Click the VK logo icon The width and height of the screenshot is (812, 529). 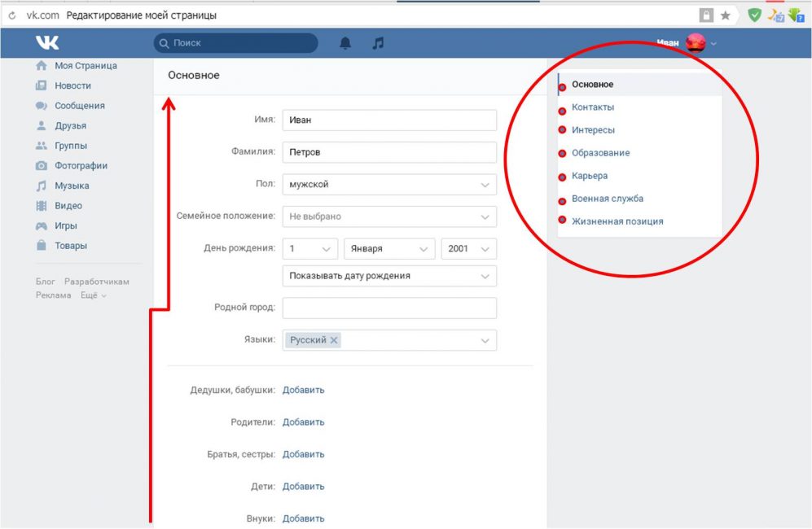point(47,43)
